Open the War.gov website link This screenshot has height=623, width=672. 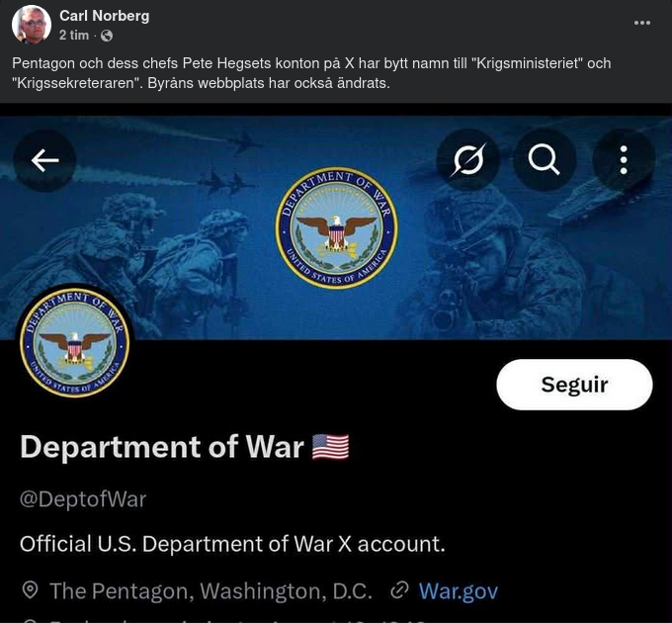coord(459,591)
